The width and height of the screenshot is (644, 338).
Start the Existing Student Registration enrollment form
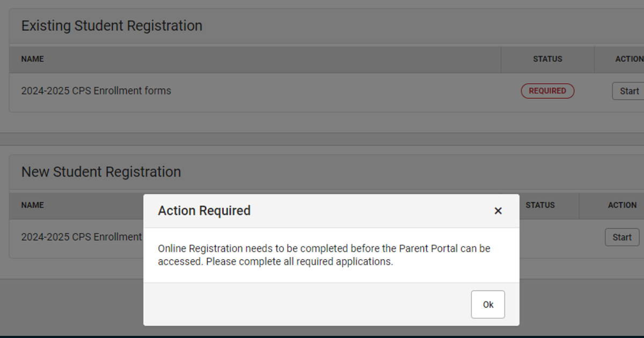click(628, 91)
